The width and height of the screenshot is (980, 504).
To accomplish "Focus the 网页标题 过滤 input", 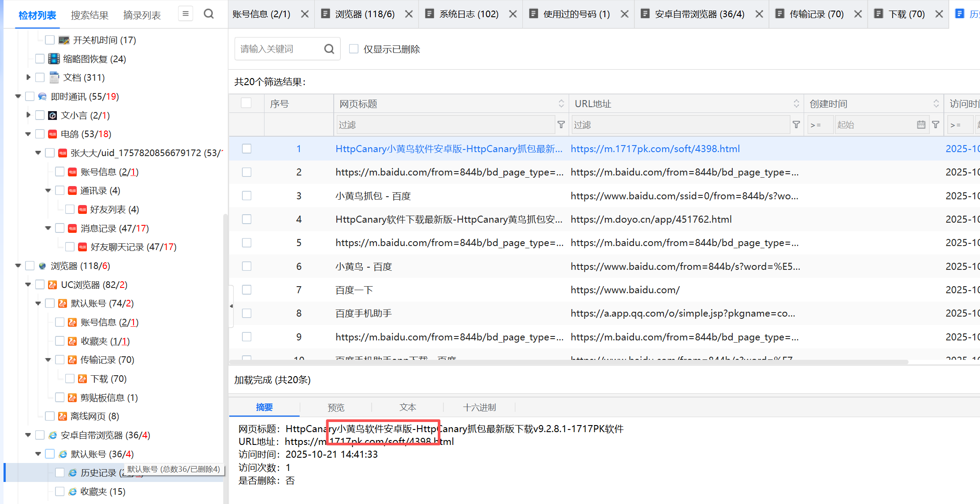I will coord(445,125).
